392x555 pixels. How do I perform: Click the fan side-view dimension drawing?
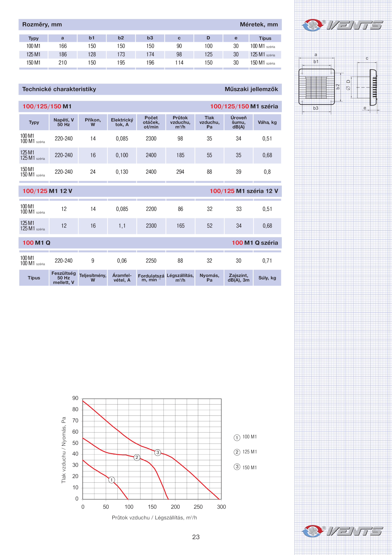(x=367, y=87)
